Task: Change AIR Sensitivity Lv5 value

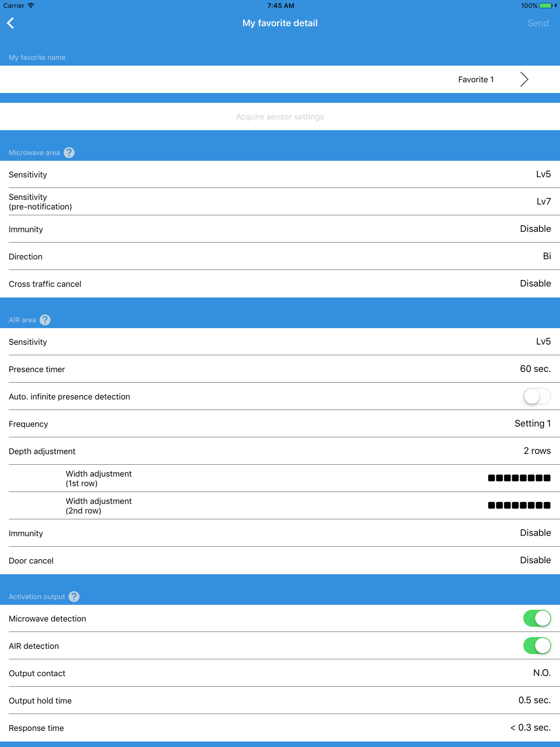Action: (x=543, y=342)
